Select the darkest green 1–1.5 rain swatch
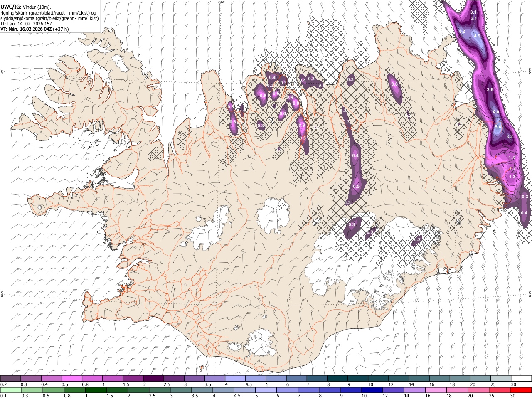Screen dimensions: 532x399 click(x=96, y=390)
